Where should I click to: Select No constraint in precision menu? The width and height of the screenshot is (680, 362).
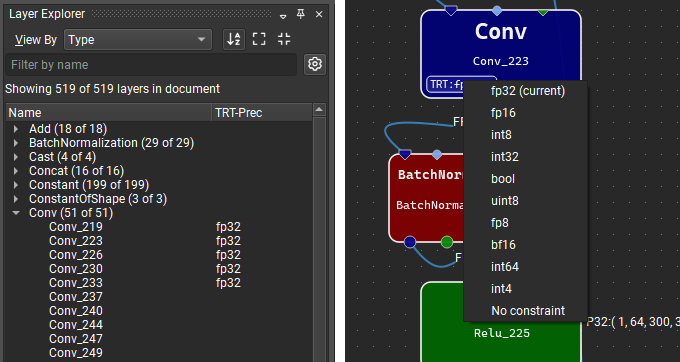[x=526, y=311]
